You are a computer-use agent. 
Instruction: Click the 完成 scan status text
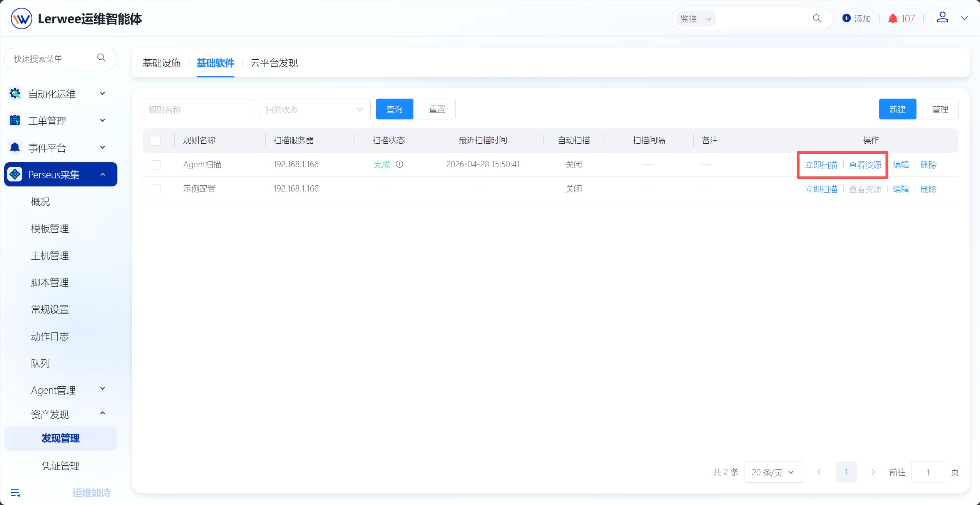(381, 165)
